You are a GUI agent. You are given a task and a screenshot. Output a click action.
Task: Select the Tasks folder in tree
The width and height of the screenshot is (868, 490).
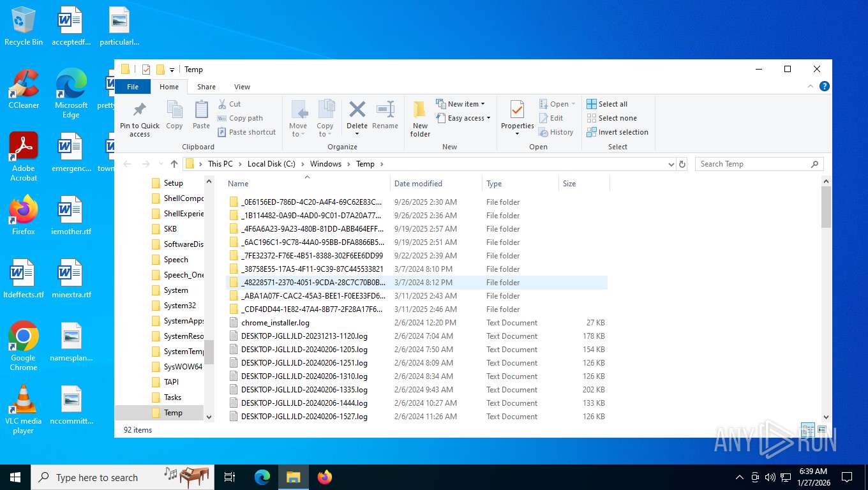pyautogui.click(x=172, y=397)
